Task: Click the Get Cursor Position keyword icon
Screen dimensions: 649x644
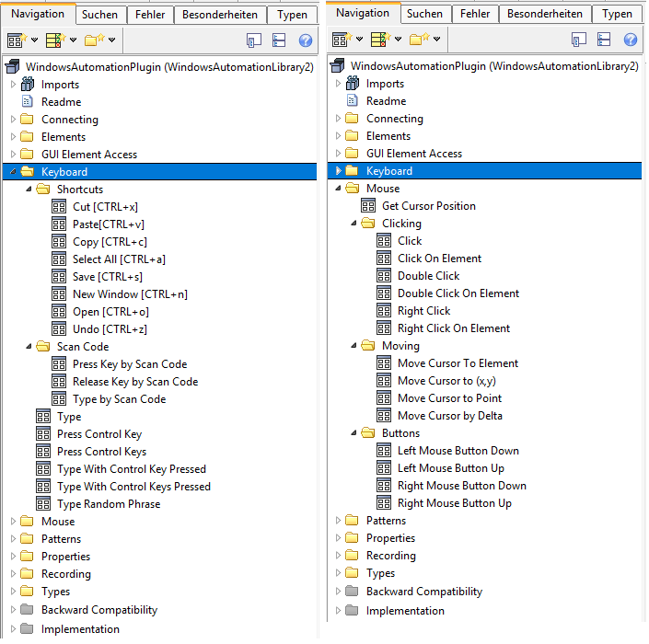Action: [x=368, y=206]
